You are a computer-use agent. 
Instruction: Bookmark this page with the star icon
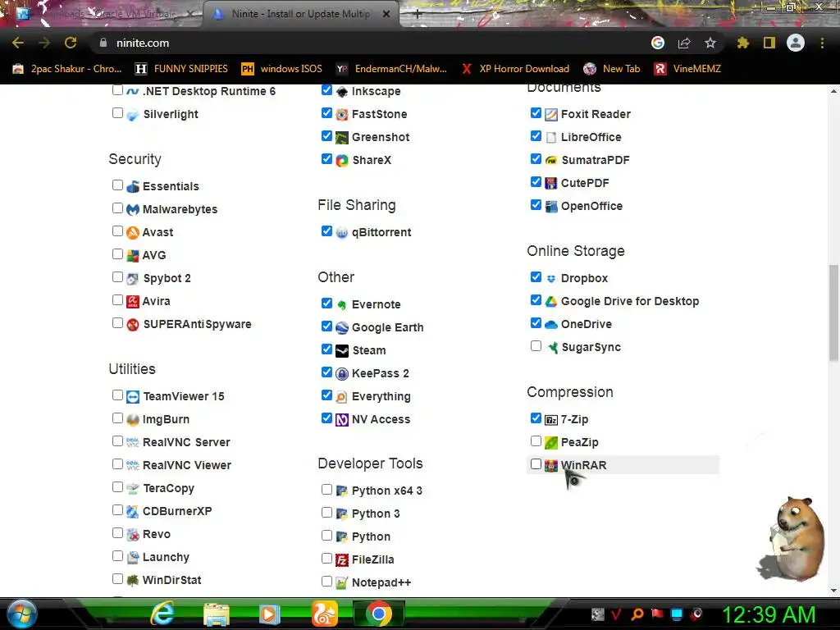click(x=710, y=43)
